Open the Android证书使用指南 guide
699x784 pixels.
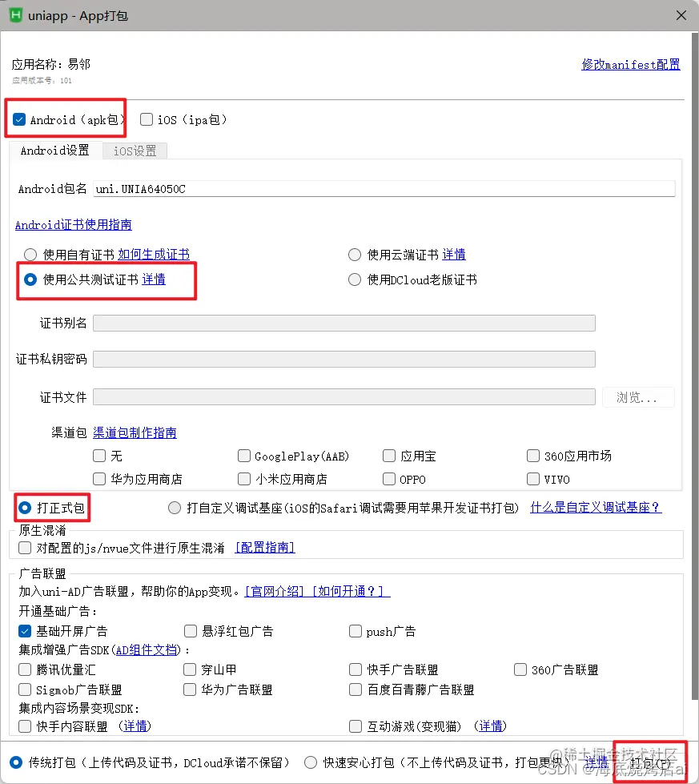coord(73,225)
